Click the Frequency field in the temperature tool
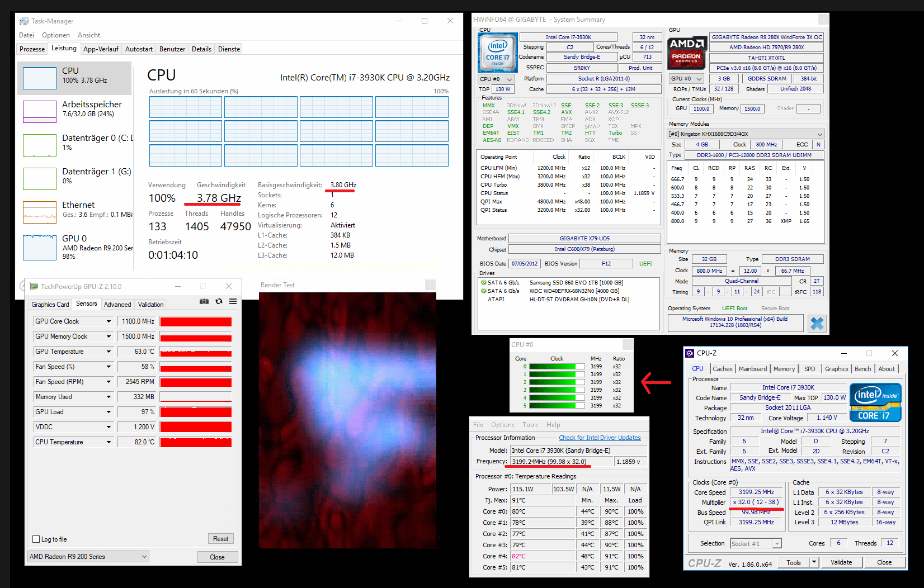924x588 pixels. coord(561,462)
